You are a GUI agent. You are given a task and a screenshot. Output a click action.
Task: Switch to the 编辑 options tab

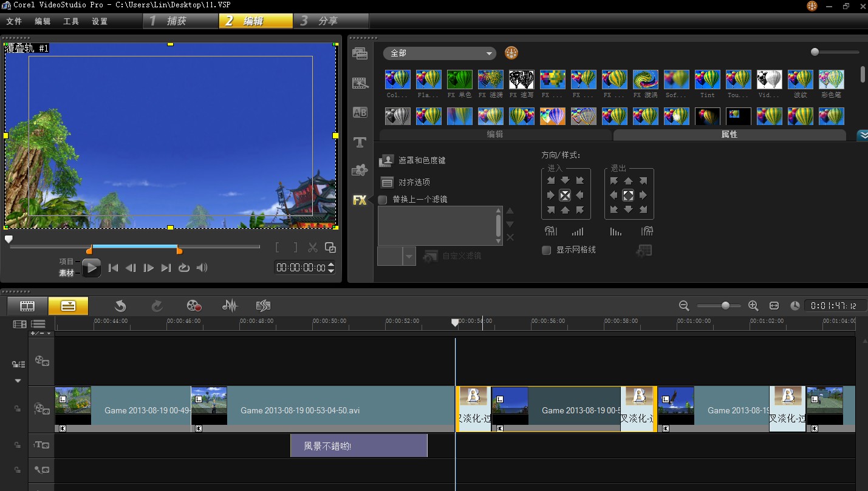coord(495,135)
